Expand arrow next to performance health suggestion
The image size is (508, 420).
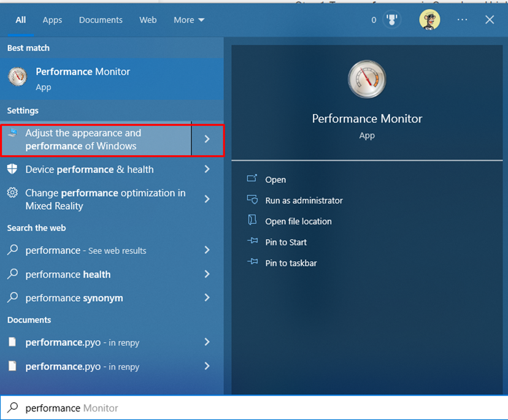tap(207, 274)
